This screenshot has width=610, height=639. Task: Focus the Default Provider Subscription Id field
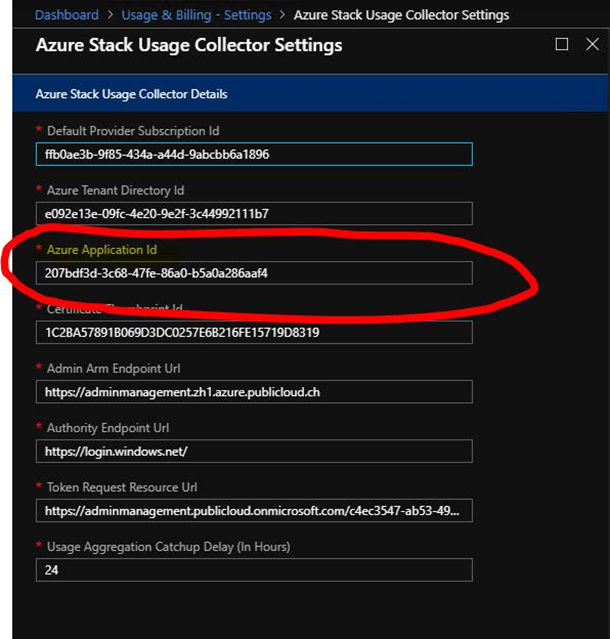point(254,154)
